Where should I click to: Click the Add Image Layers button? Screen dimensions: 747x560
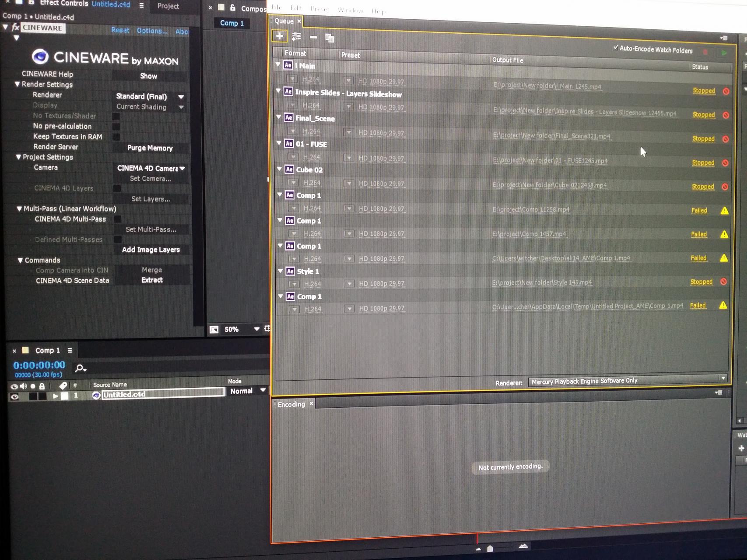tap(151, 250)
